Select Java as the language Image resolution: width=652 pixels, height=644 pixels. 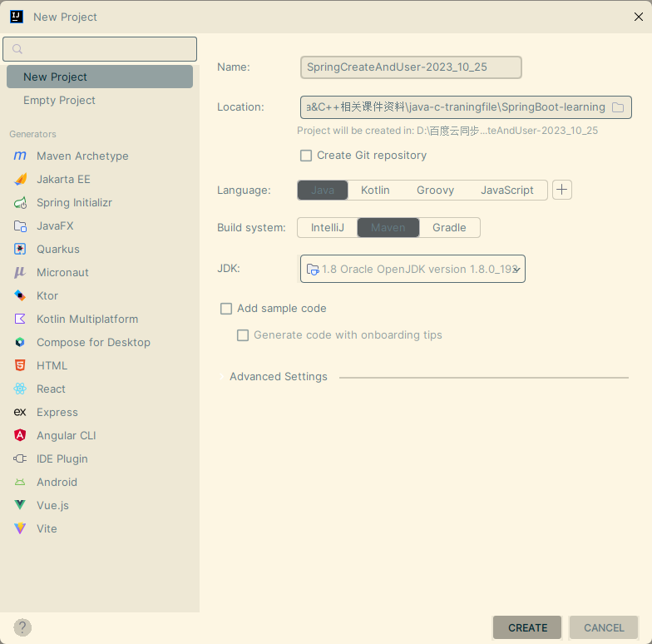click(x=323, y=190)
